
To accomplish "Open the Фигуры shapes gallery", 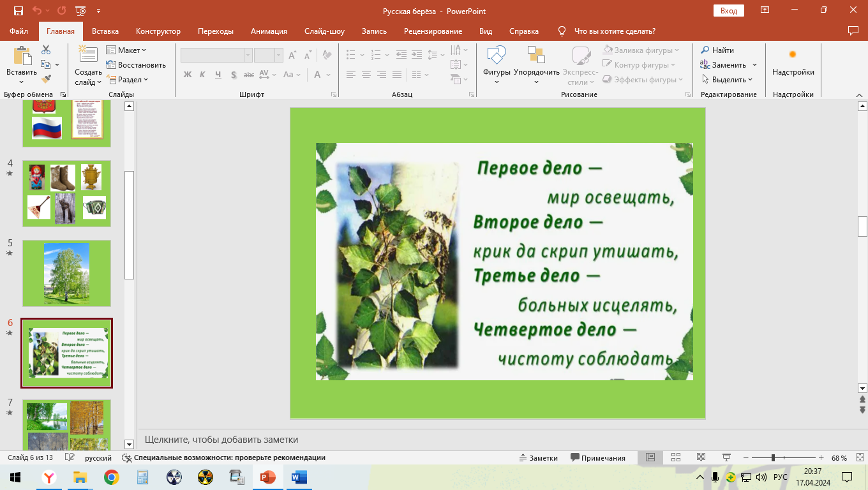I will pos(496,64).
